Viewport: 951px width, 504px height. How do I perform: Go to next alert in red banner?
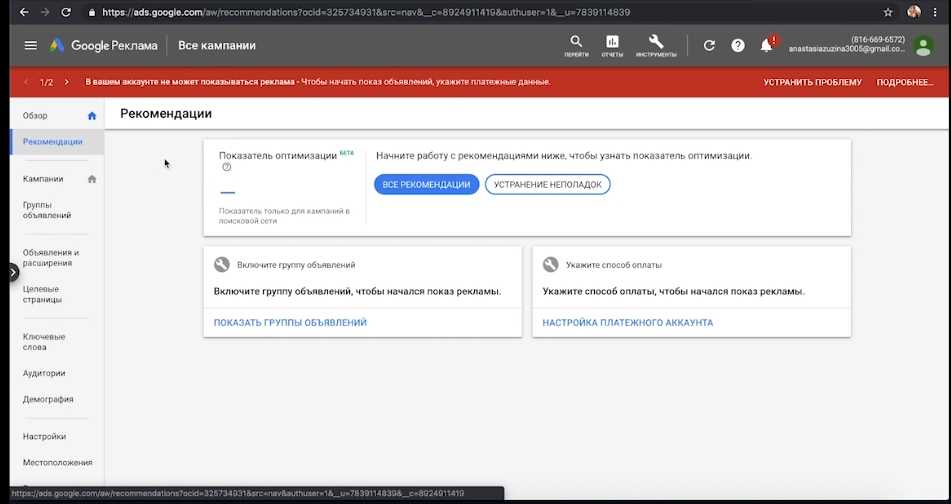point(66,82)
